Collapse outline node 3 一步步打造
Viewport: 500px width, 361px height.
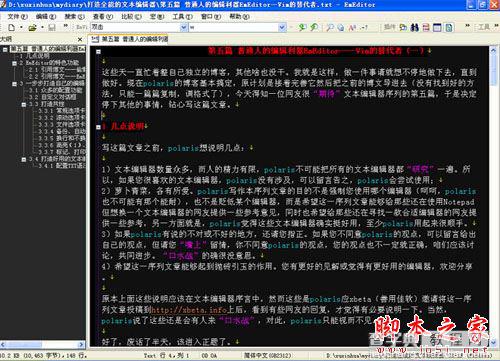pyautogui.click(x=14, y=84)
